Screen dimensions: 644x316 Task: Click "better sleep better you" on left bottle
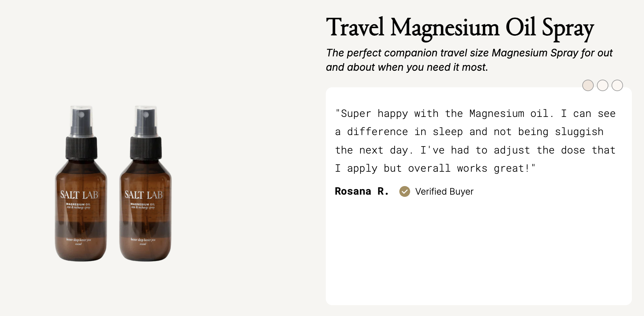(x=79, y=240)
